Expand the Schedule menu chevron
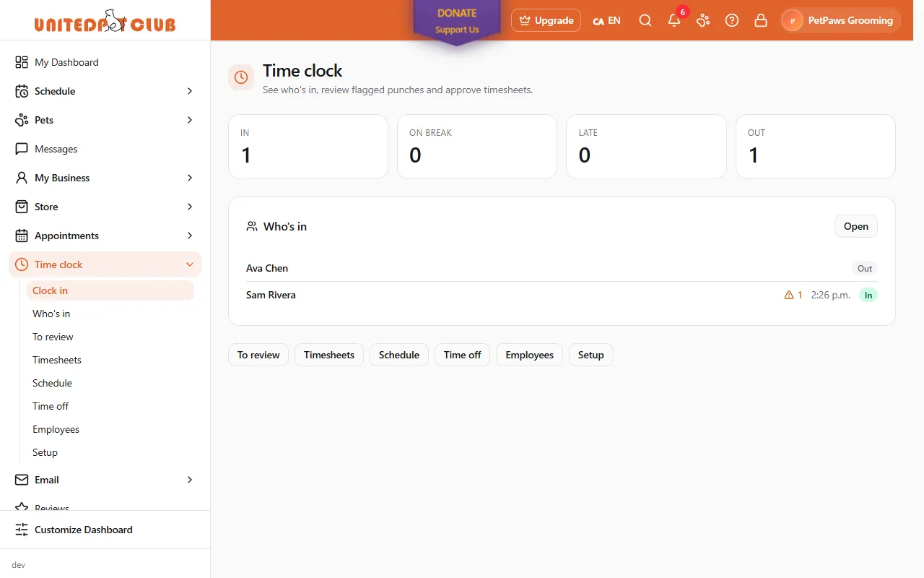Screen dimensions: 924x578 (x=190, y=91)
